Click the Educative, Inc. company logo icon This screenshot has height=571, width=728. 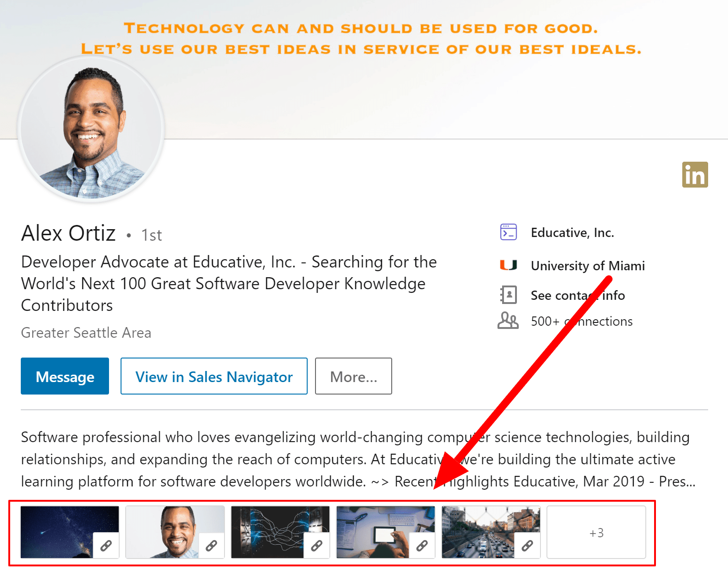509,232
